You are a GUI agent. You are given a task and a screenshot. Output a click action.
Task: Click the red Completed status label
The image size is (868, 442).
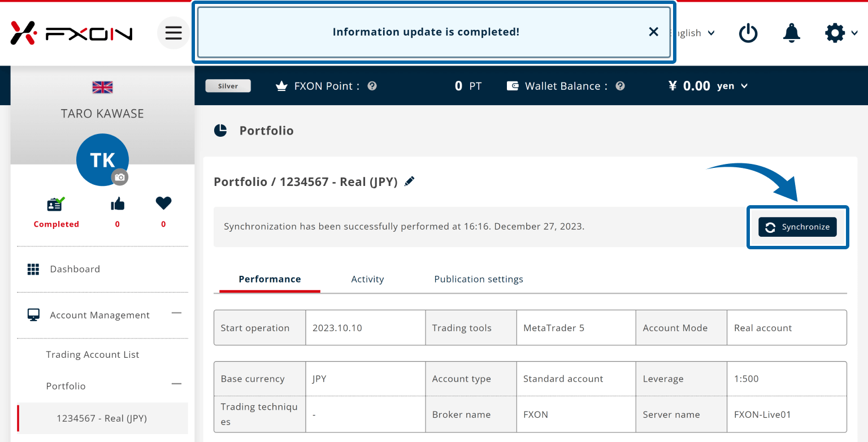(x=56, y=224)
